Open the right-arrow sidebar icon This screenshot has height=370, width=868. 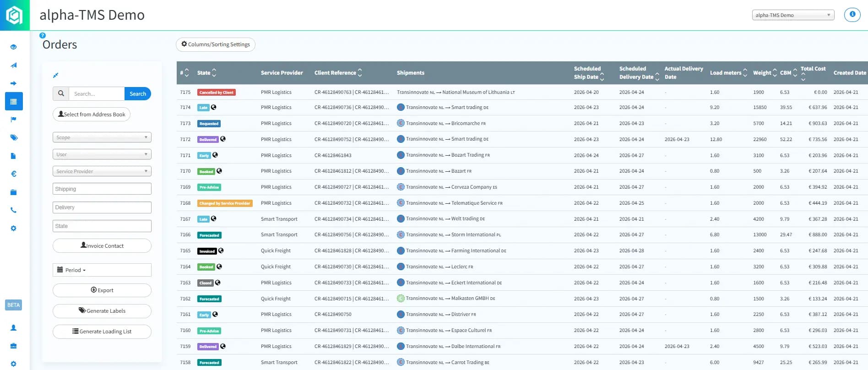click(x=14, y=83)
